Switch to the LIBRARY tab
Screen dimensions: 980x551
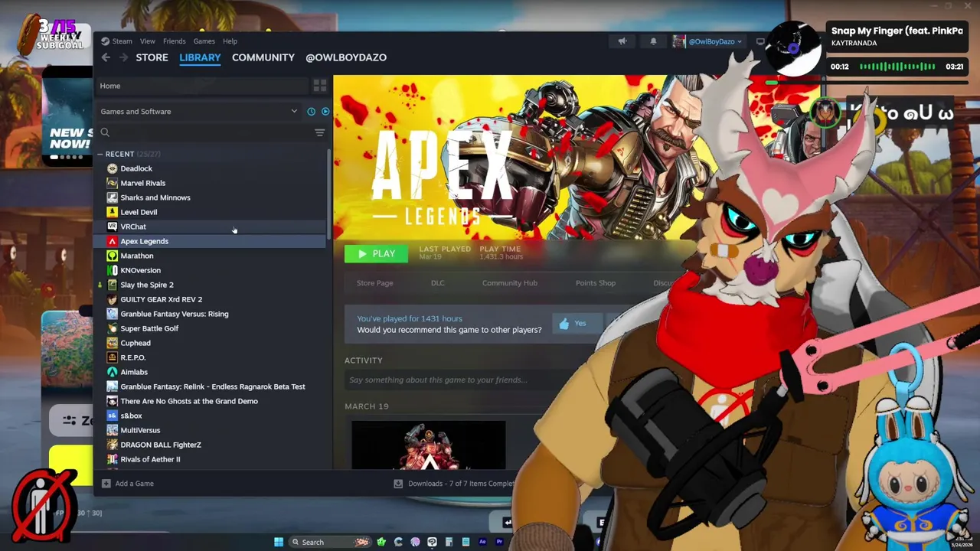tap(200, 57)
